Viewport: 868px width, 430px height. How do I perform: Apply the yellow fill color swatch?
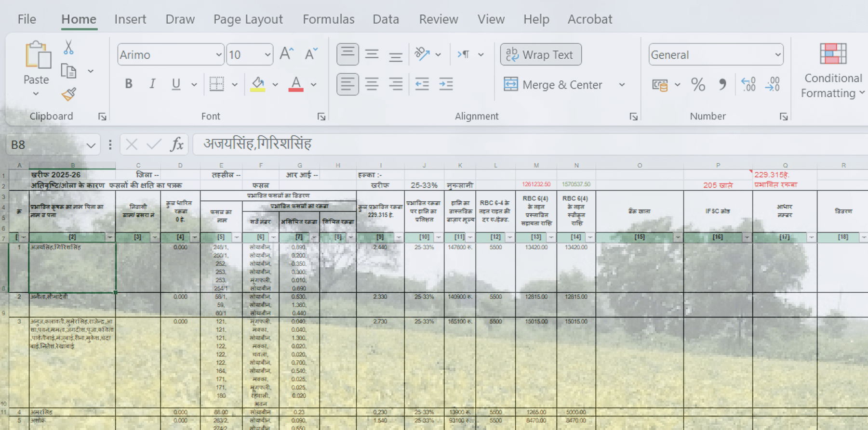click(x=258, y=84)
